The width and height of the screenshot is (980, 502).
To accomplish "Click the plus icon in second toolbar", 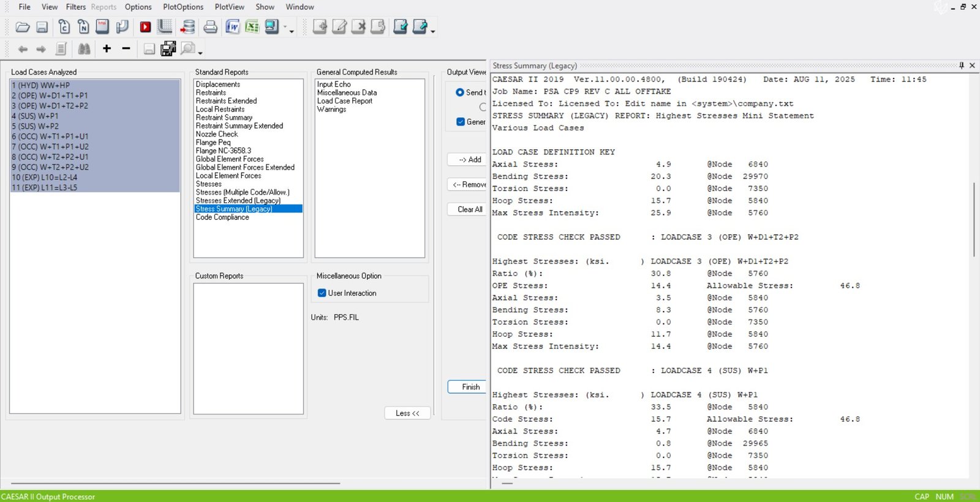I will click(x=107, y=48).
